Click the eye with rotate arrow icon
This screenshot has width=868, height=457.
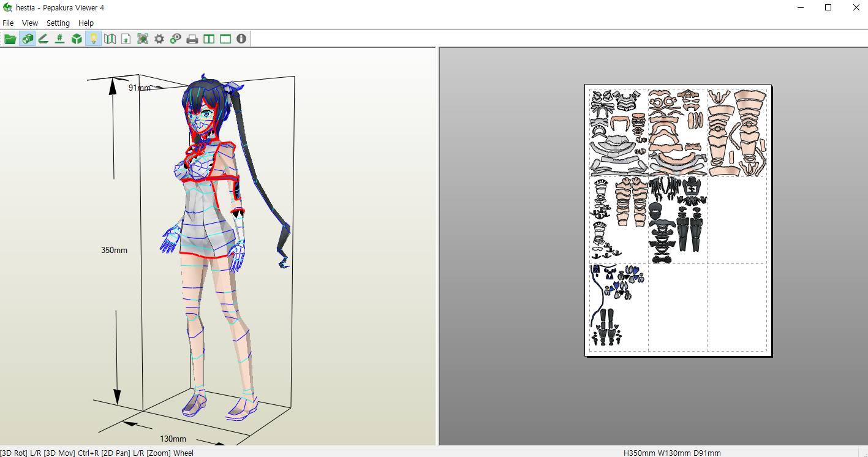pos(176,39)
